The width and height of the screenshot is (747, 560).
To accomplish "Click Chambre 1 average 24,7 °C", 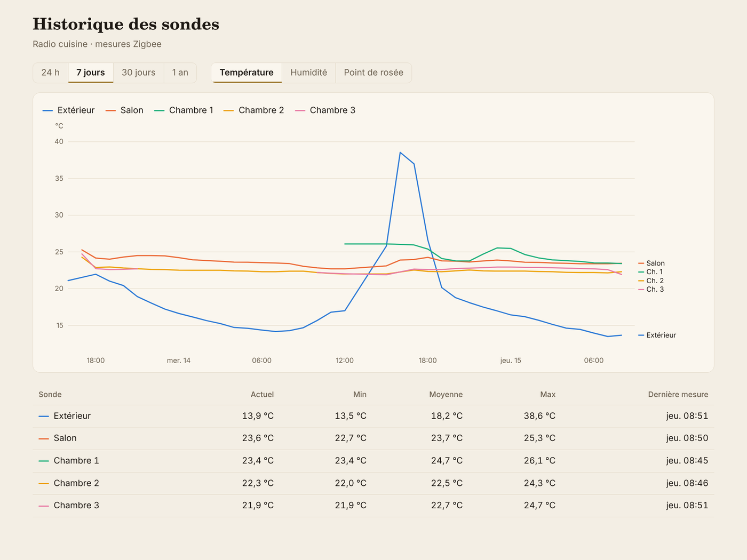I will click(x=447, y=461).
